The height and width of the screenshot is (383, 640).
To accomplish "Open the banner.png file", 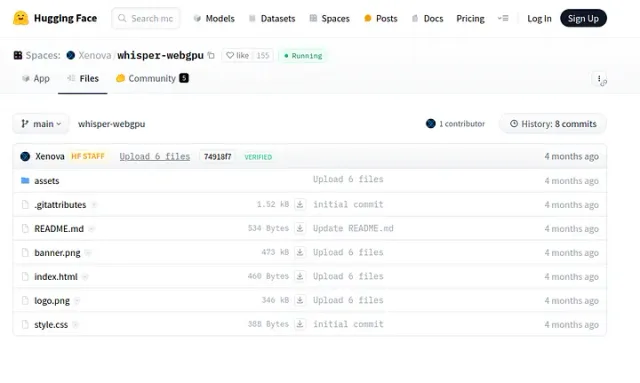I will (57, 253).
